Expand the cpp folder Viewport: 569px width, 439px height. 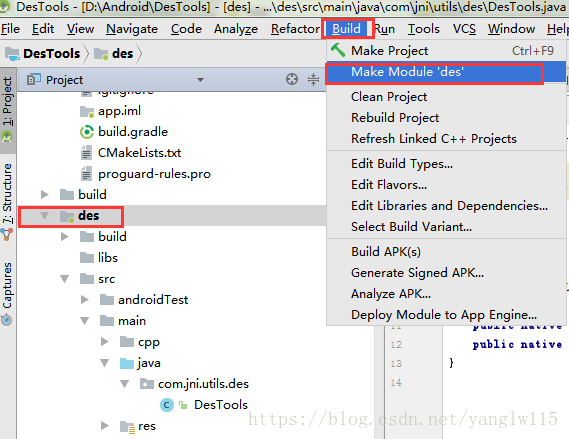pos(105,342)
